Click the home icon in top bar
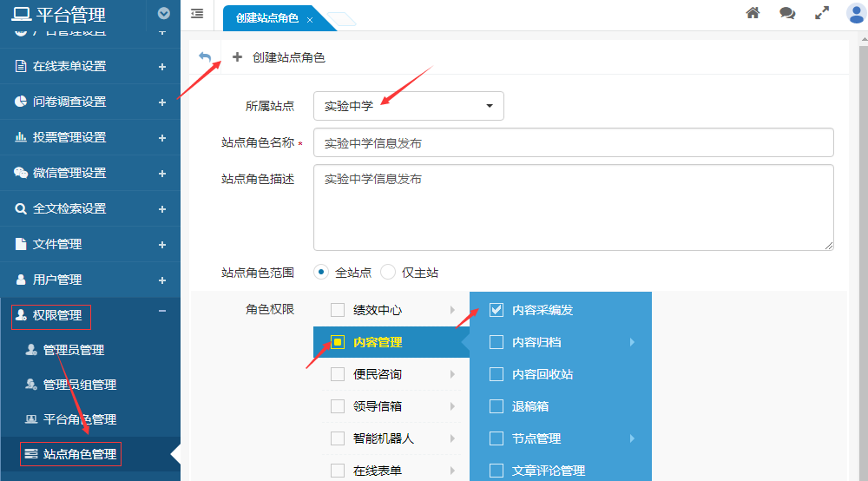Image resolution: width=868 pixels, height=481 pixels. pos(753,13)
